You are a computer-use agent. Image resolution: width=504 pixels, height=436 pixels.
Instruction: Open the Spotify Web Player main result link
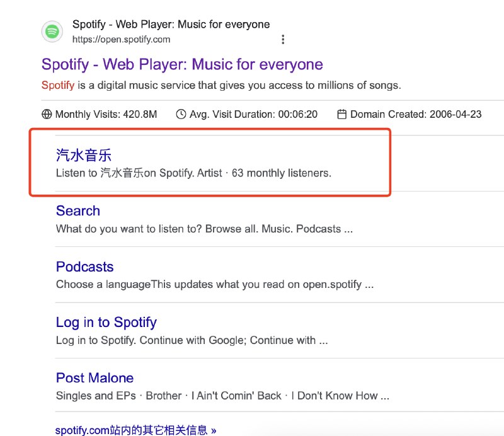point(181,65)
